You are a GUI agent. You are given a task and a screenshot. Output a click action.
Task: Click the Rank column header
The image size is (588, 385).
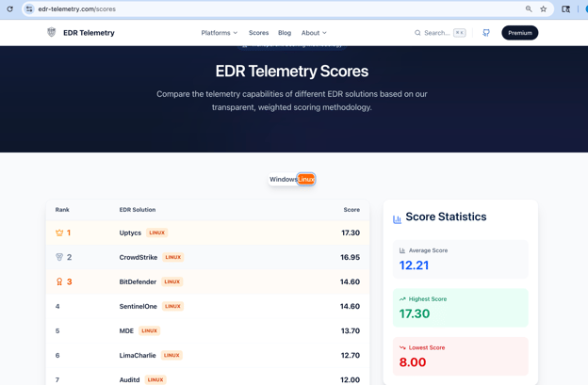[x=62, y=210]
